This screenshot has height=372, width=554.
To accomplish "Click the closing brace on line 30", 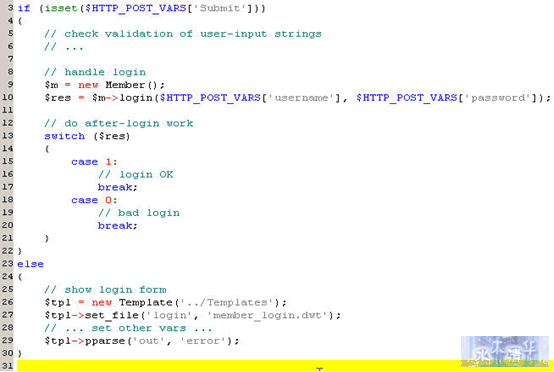I will [20, 354].
